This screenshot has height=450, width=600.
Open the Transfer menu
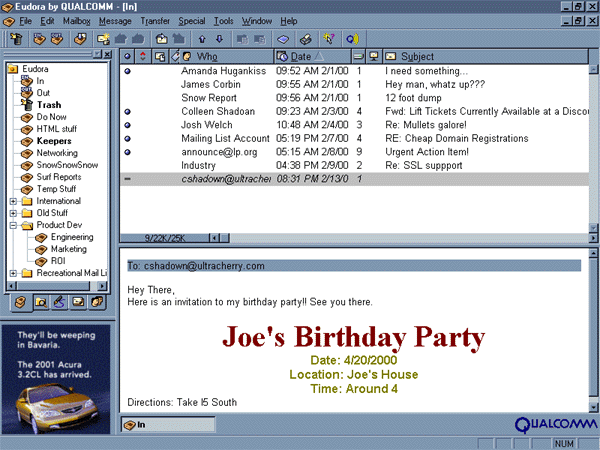tap(155, 21)
